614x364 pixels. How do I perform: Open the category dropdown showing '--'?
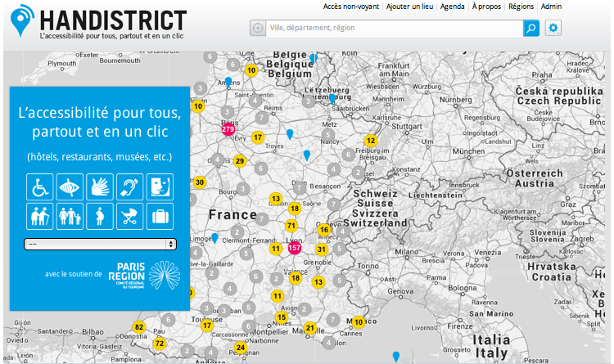[x=100, y=245]
